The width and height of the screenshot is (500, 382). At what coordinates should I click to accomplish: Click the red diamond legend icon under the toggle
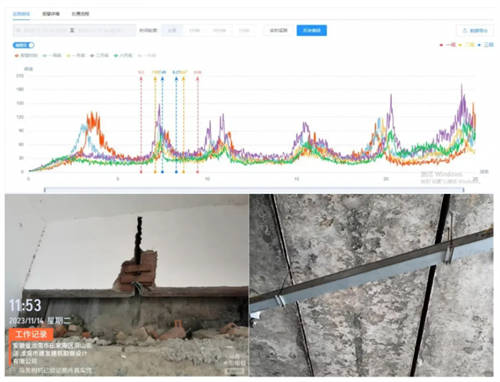tap(16, 56)
